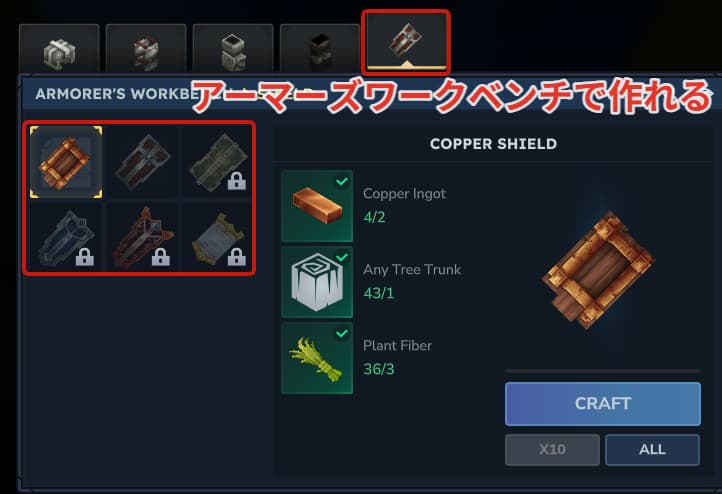Click the Copper Shield title text
This screenshot has height=494, width=722.
click(x=493, y=144)
